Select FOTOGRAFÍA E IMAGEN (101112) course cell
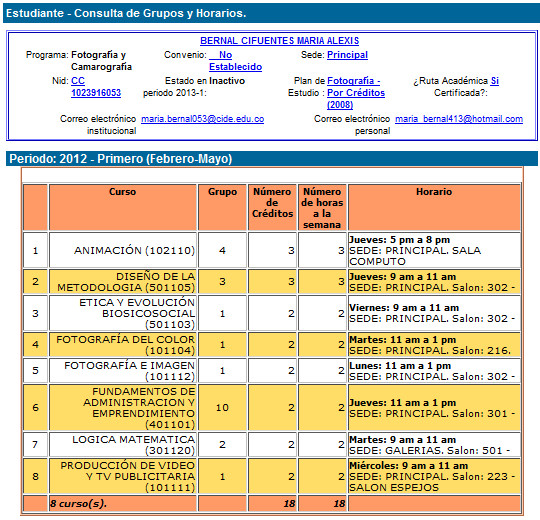Image resolution: width=540 pixels, height=520 pixels. click(123, 371)
